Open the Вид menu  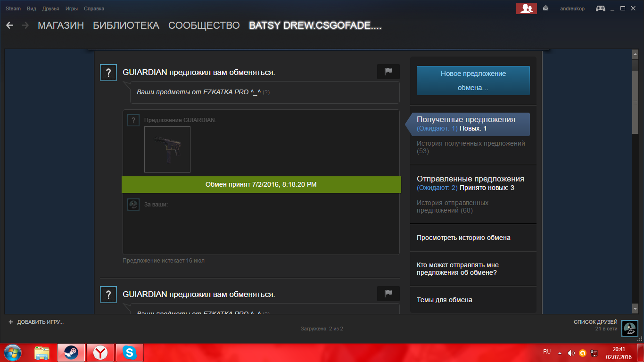click(x=32, y=8)
